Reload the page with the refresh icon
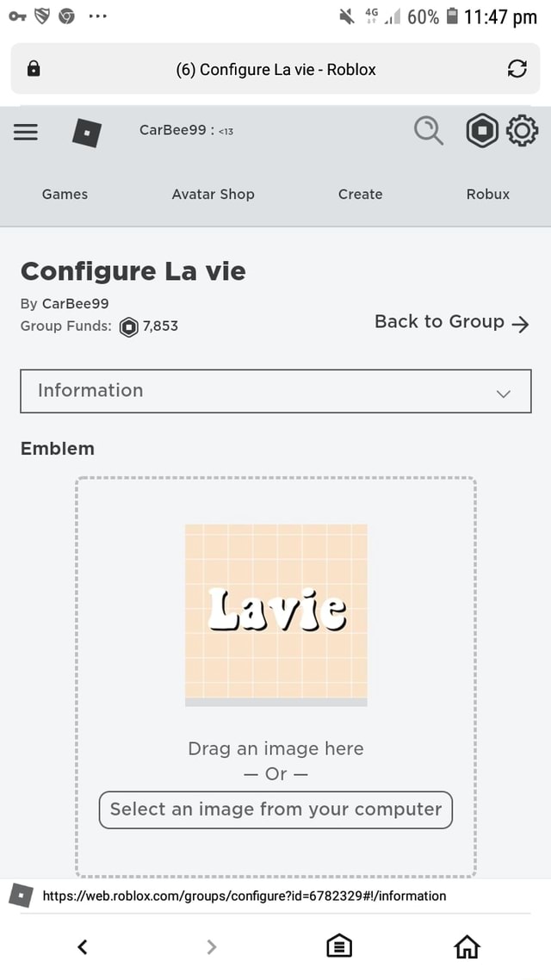This screenshot has width=551, height=980. coord(517,69)
